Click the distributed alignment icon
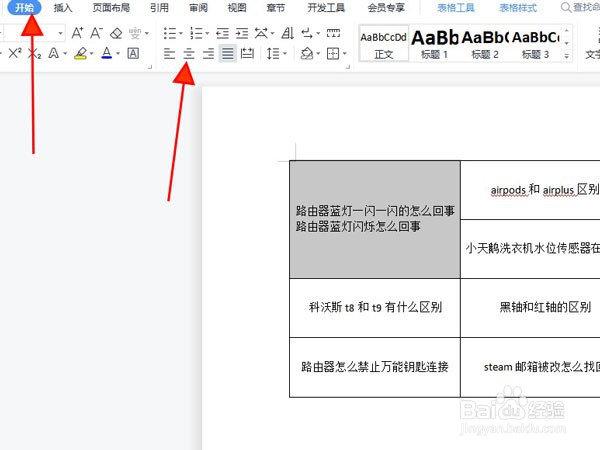 click(247, 53)
